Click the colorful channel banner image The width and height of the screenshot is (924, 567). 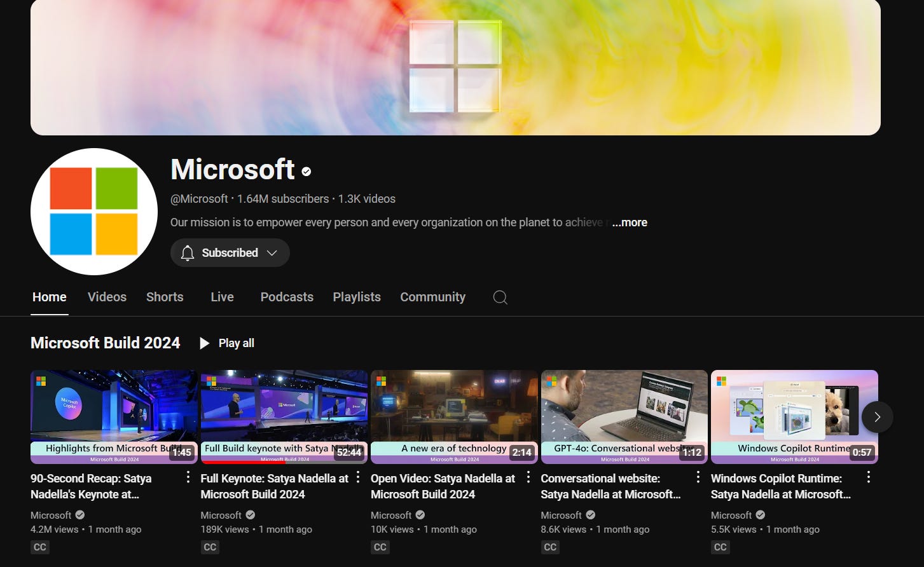pos(455,67)
